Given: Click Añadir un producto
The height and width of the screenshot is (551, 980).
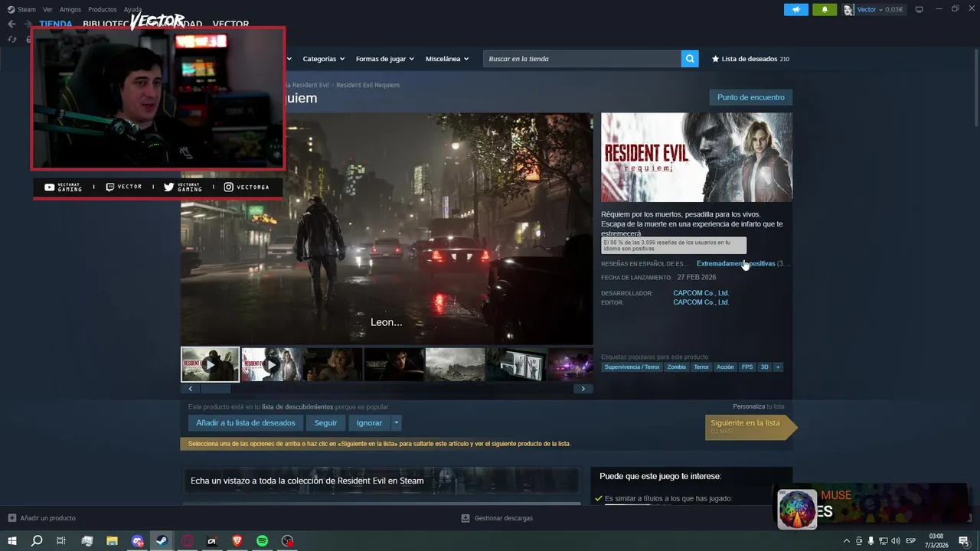Looking at the screenshot, I should point(48,518).
